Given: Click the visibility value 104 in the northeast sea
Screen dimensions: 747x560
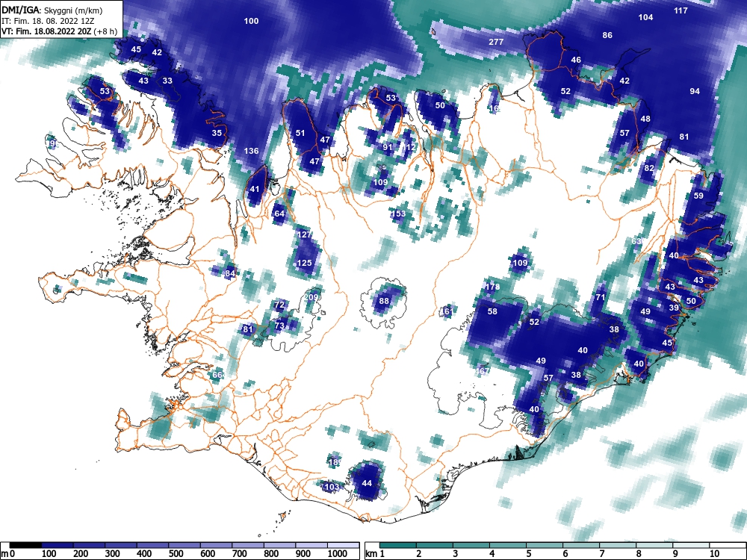Looking at the screenshot, I should 645,18.
